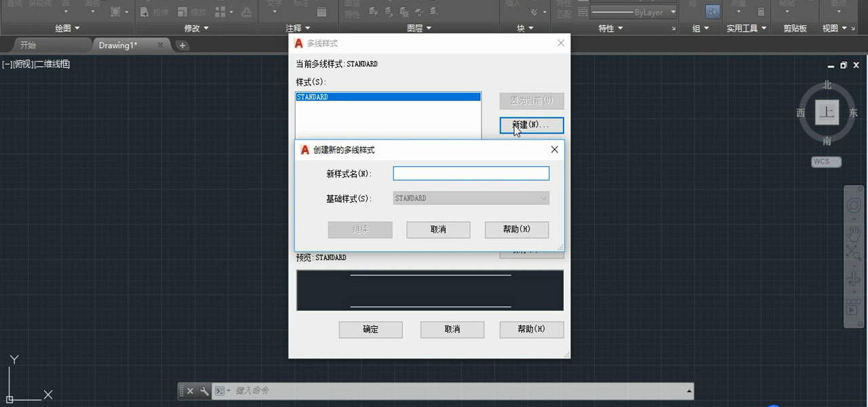Click the Table (表格) icon in Annotate panel
The height and width of the screenshot is (407, 868).
321,13
